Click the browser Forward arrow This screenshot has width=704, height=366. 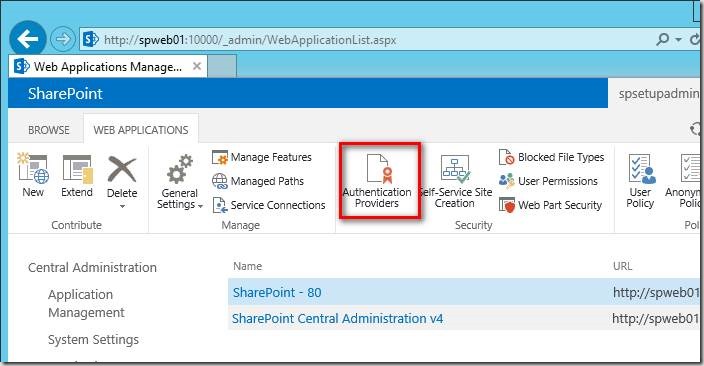pyautogui.click(x=62, y=40)
